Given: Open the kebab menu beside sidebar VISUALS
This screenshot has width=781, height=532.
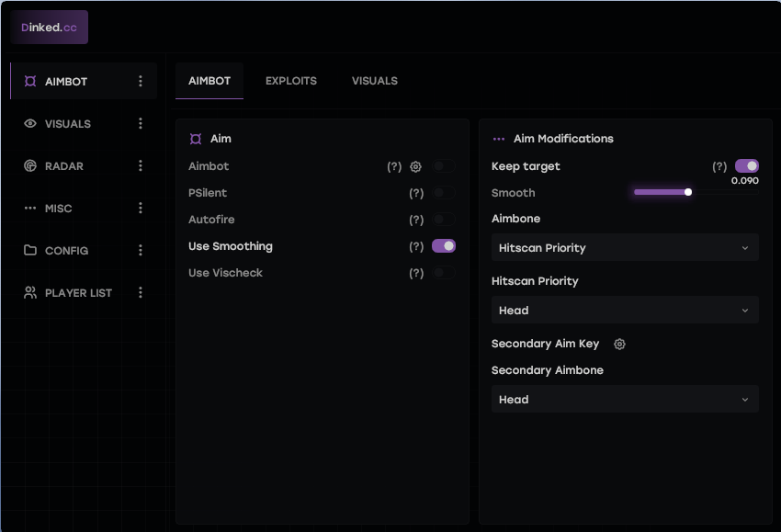Looking at the screenshot, I should click(141, 123).
